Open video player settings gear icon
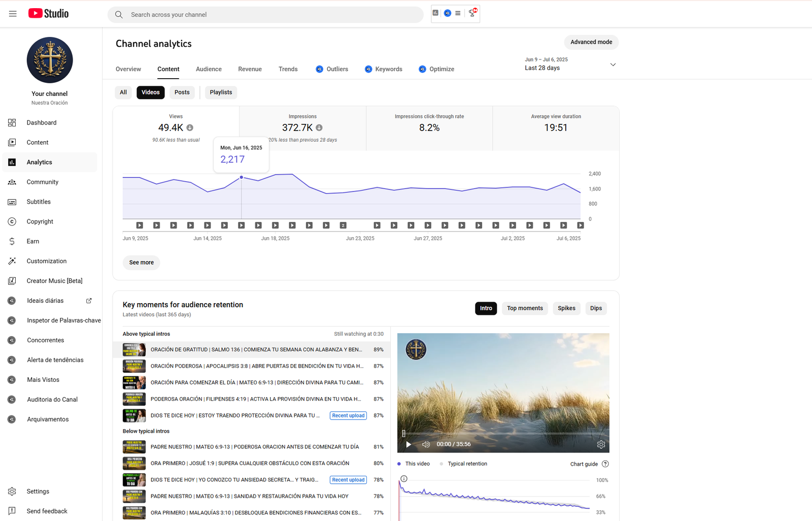The image size is (812, 521). (601, 444)
